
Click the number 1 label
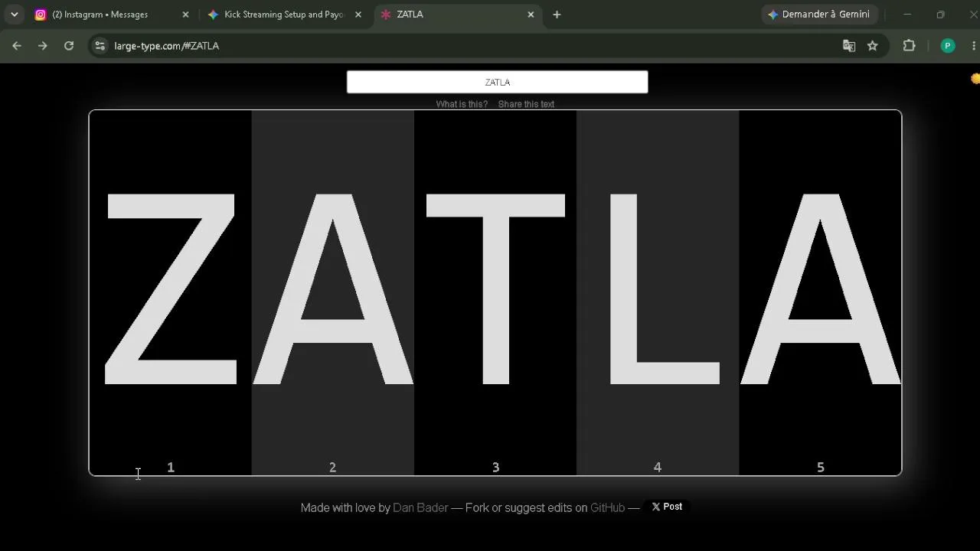(x=171, y=467)
